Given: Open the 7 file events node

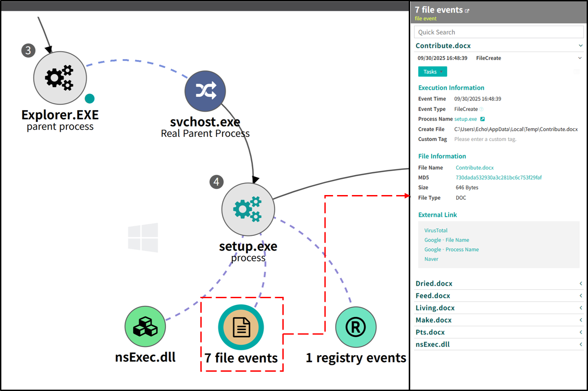Looking at the screenshot, I should point(241,327).
